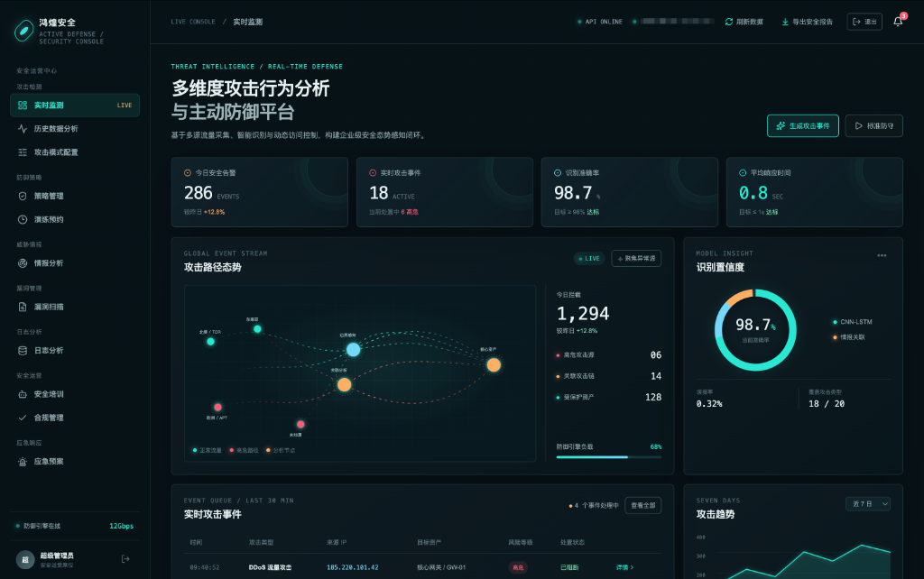Click the 防御引擎负载 progress bar

[609, 456]
